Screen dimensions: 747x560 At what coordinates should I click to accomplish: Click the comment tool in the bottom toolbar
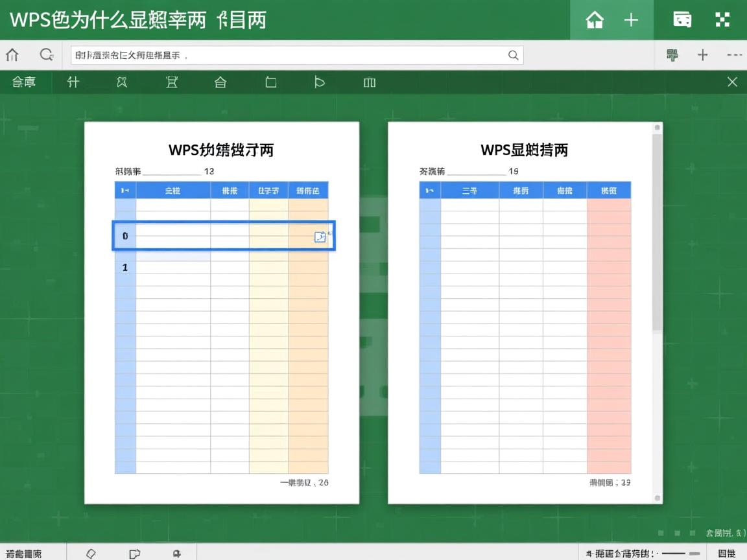click(x=134, y=553)
